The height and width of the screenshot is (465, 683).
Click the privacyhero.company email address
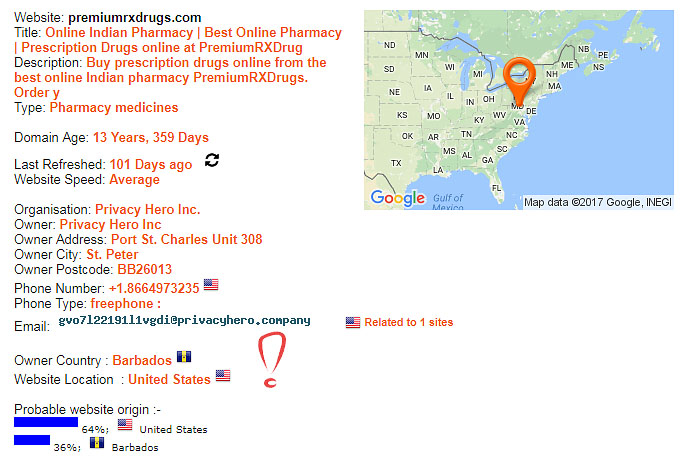pyautogui.click(x=184, y=320)
